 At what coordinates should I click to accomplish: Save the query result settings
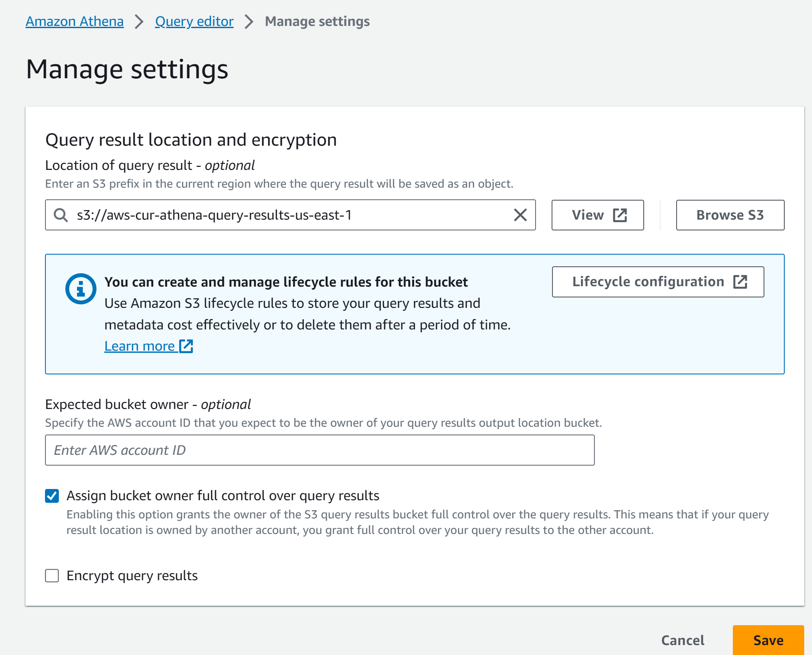(767, 640)
